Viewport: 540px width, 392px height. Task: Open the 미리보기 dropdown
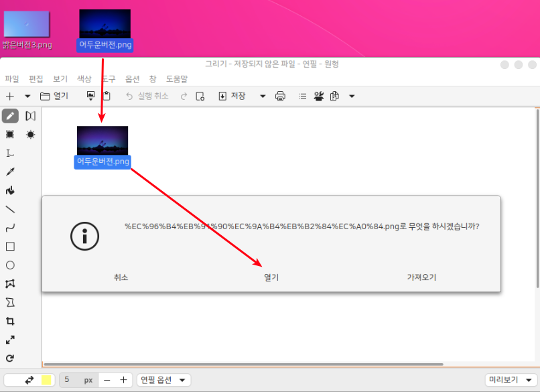[511, 380]
